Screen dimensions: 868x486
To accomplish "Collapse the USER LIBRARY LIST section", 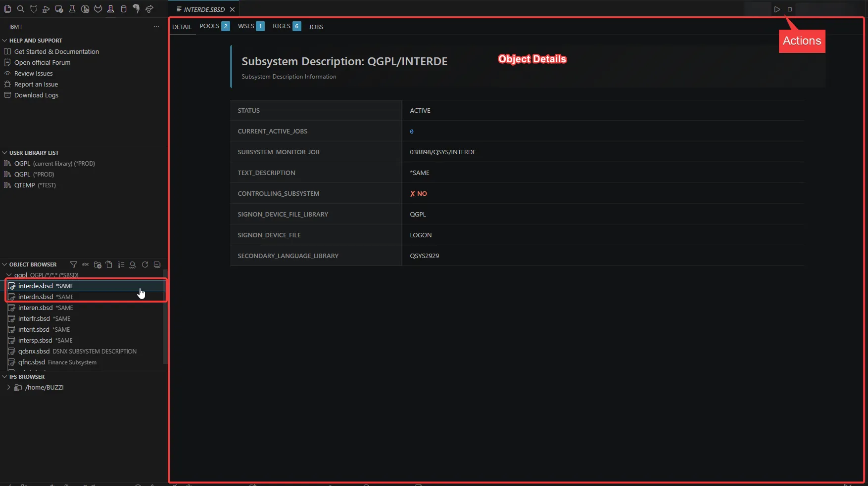I will click(5, 153).
